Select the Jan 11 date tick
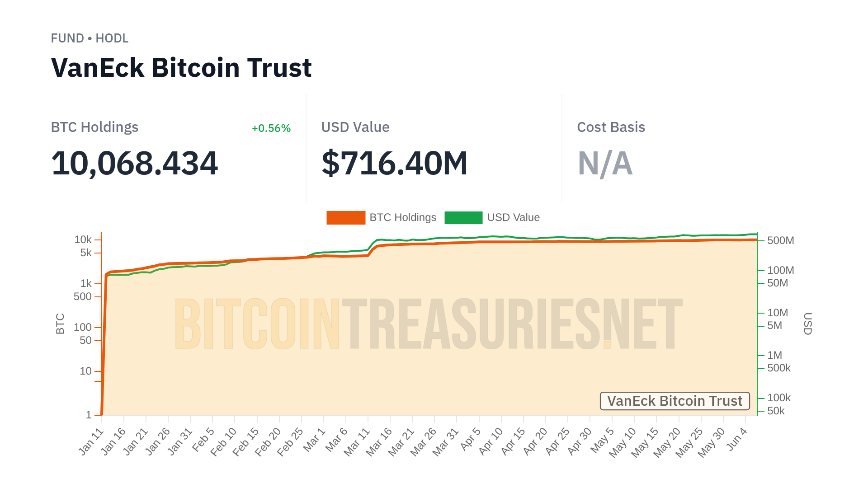868x488 pixels. click(92, 441)
